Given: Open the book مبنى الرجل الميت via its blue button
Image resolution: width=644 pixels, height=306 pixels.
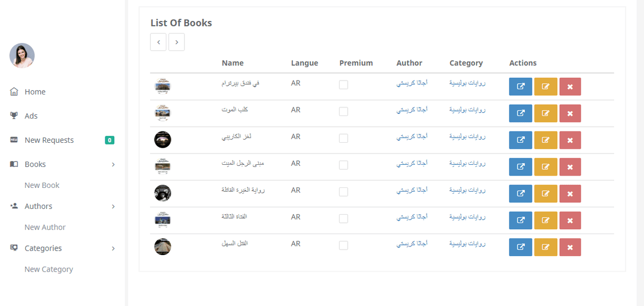Looking at the screenshot, I should point(521,167).
